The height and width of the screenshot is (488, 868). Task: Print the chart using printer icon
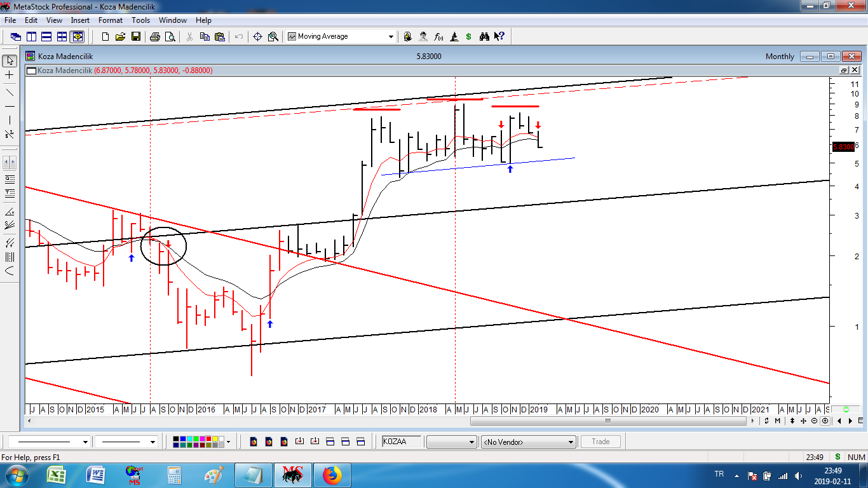[155, 37]
